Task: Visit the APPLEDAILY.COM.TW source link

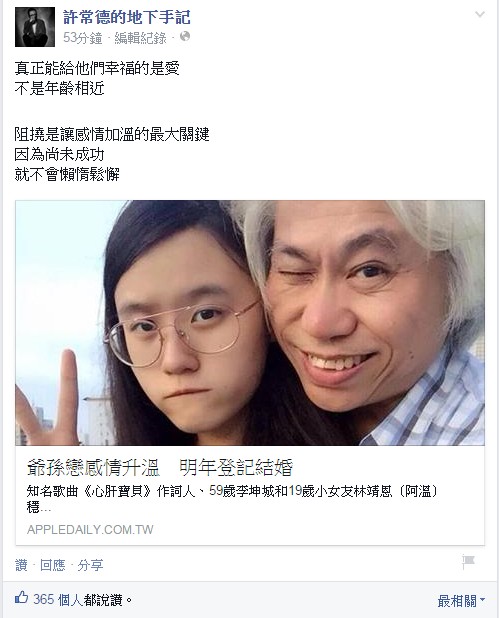Action: pyautogui.click(x=90, y=529)
